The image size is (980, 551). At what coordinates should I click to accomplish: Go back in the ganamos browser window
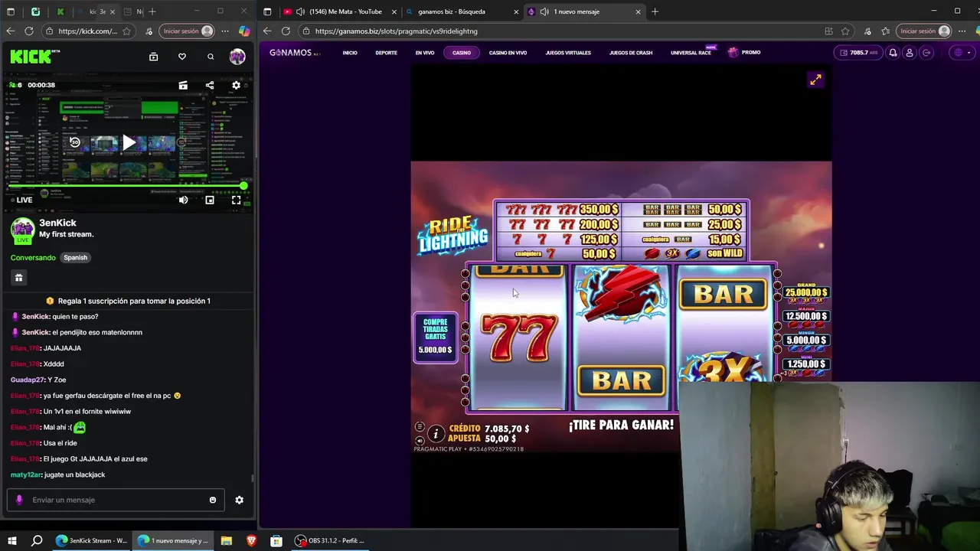[266, 31]
